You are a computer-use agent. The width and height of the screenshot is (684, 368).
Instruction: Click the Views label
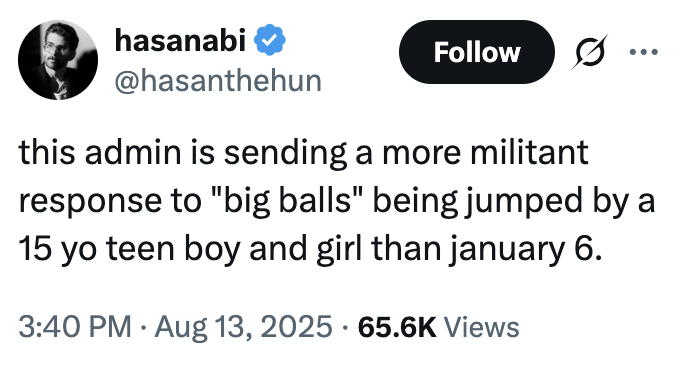point(481,327)
